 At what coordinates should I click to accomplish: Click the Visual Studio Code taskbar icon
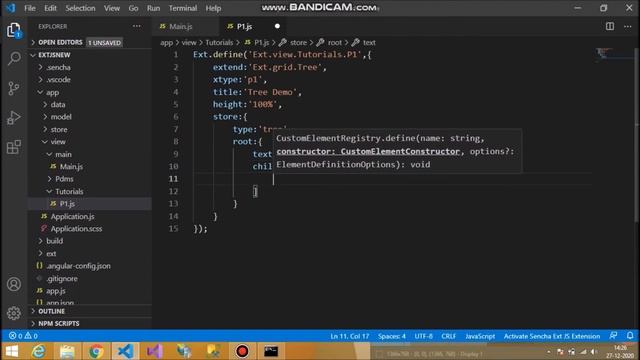125,351
